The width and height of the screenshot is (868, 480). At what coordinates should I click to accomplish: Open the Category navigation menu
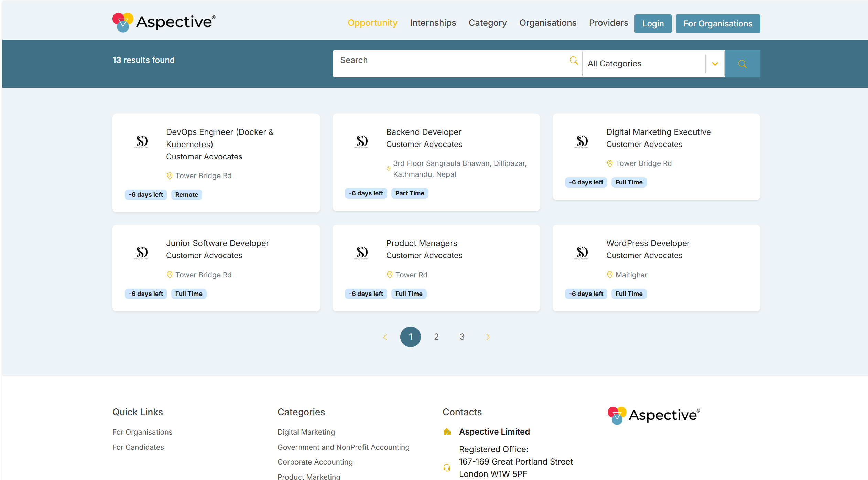(487, 23)
